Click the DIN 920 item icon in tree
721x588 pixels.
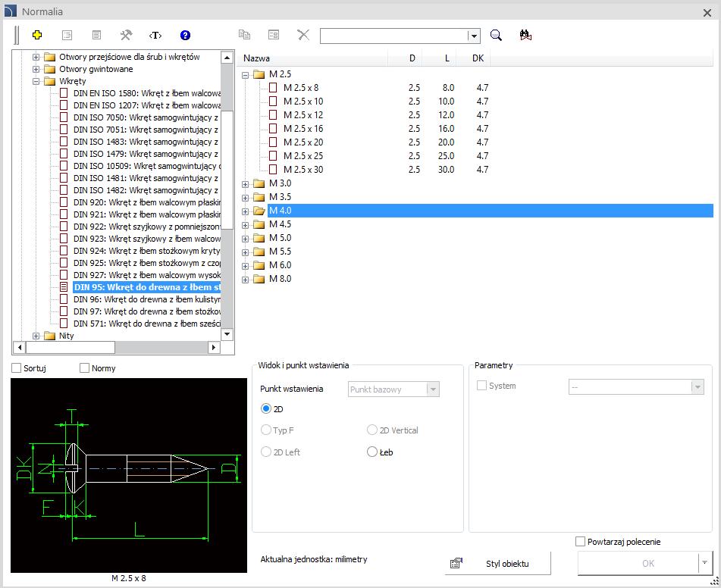(64, 202)
